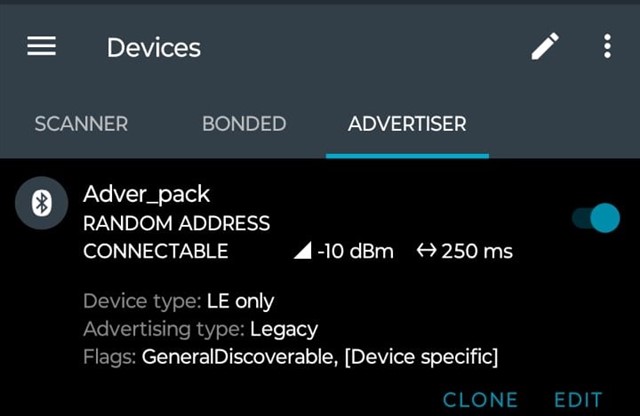Tap the interval double-arrow icon

click(427, 250)
